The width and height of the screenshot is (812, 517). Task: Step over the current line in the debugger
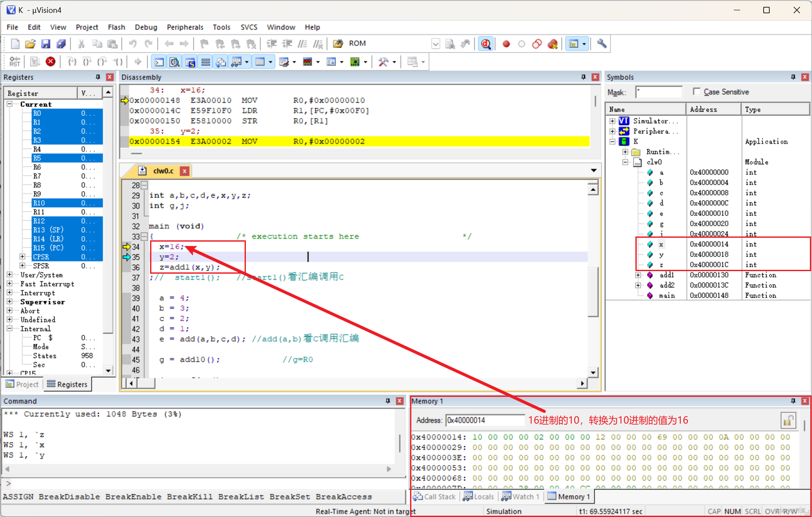click(87, 62)
